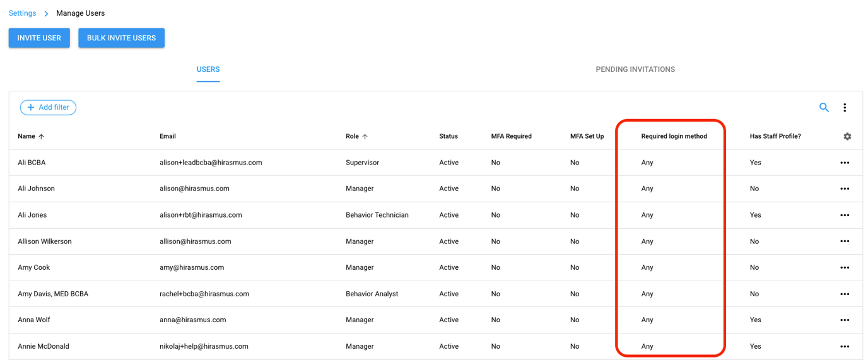This screenshot has height=360, width=868.
Task: Switch to the Pending Invitations tab
Action: coord(635,69)
